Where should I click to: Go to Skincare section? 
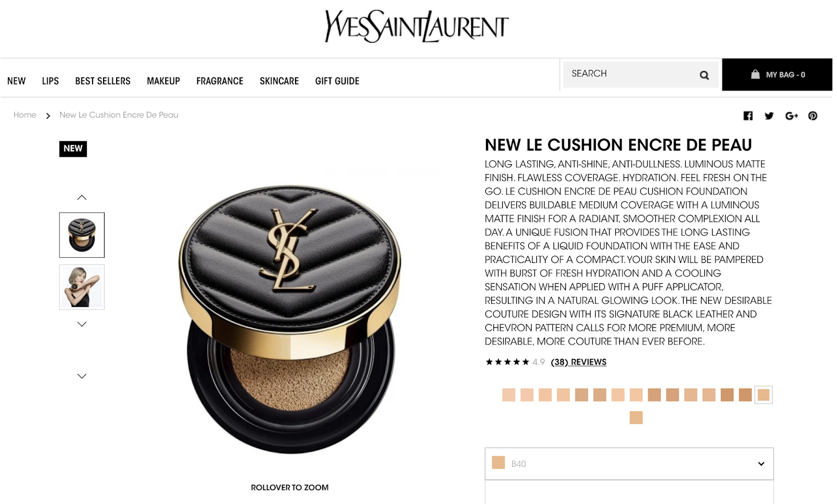coord(279,81)
